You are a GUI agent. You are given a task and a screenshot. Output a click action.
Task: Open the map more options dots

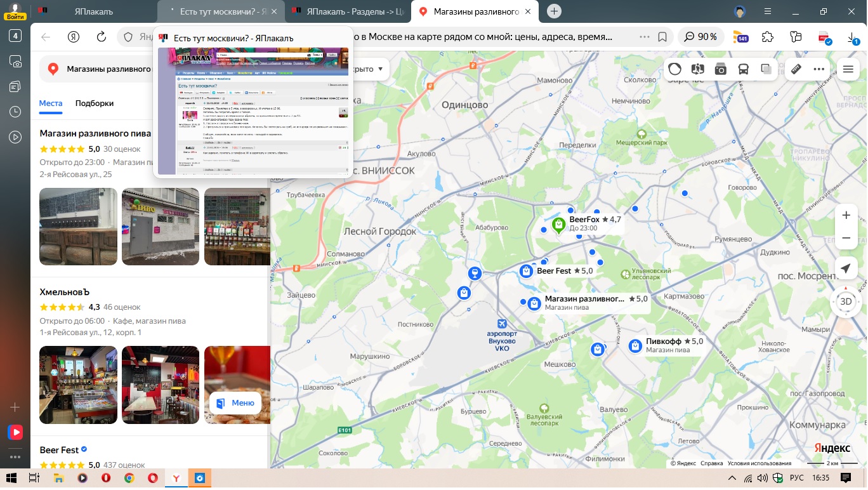pos(819,69)
